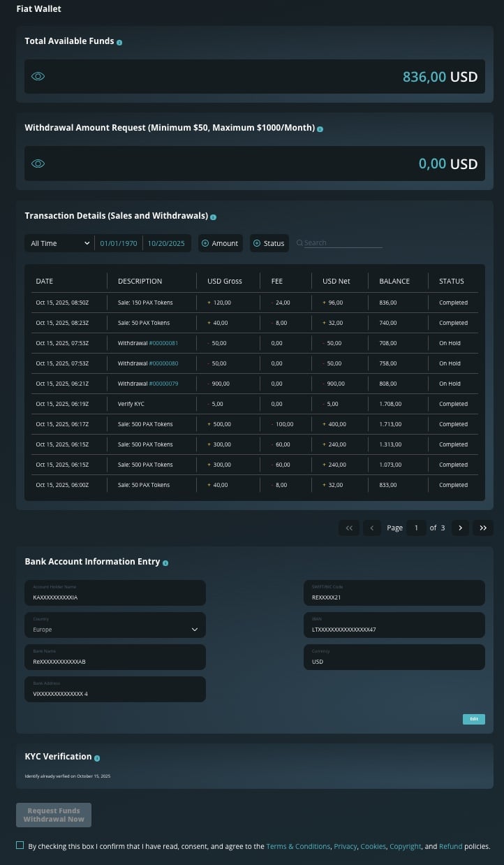Click info icon next to Transaction Details
Screen dimensions: 504x865
pos(213,217)
